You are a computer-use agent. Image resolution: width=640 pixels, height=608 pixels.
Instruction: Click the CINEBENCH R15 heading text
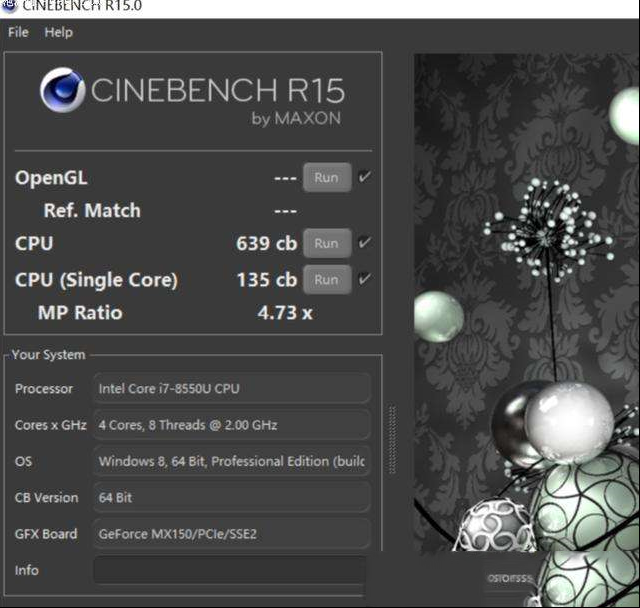pos(218,90)
